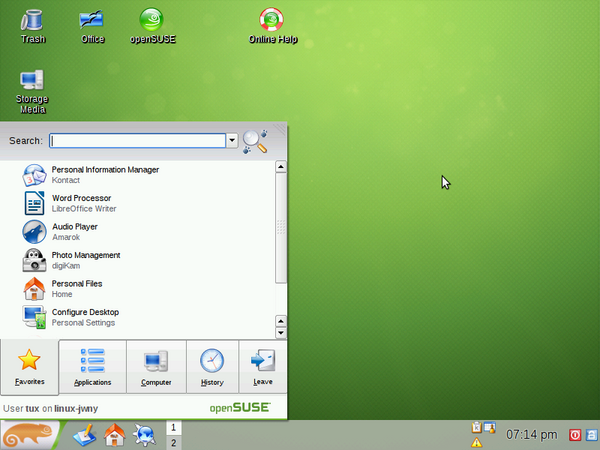Switch to the Applications tab
The image size is (600, 450).
point(92,367)
